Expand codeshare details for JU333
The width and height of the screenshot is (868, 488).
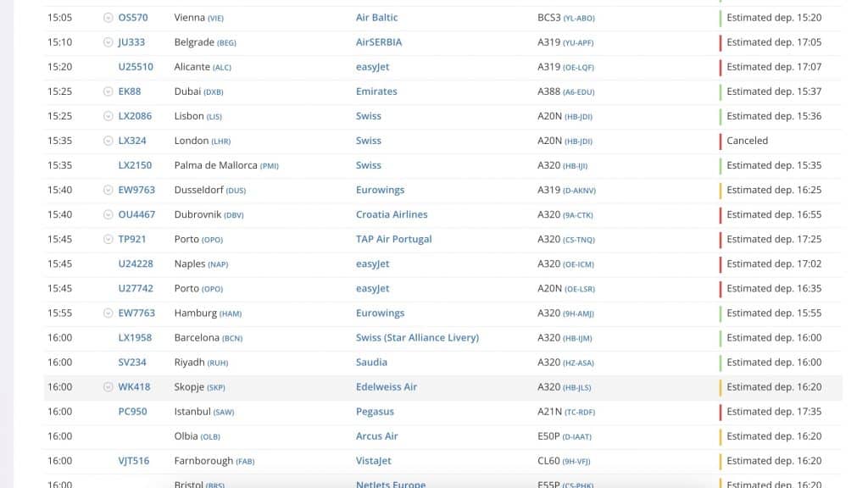pos(108,42)
